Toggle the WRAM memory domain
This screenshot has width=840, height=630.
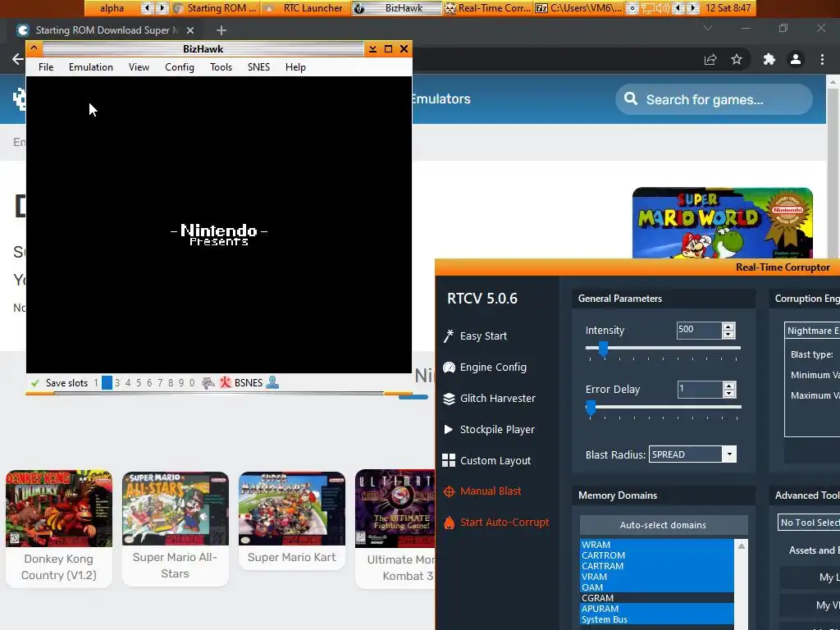pyautogui.click(x=657, y=545)
